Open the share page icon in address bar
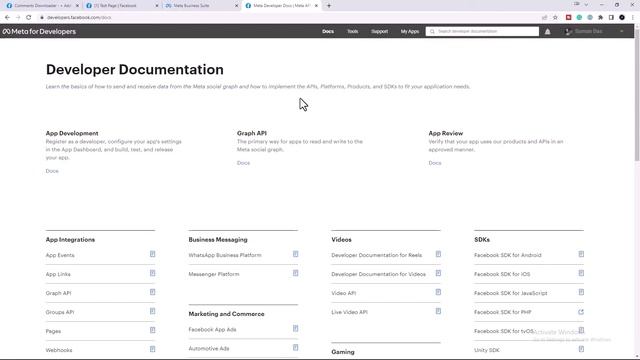Screen dimensions: 640x360 pos(544,18)
